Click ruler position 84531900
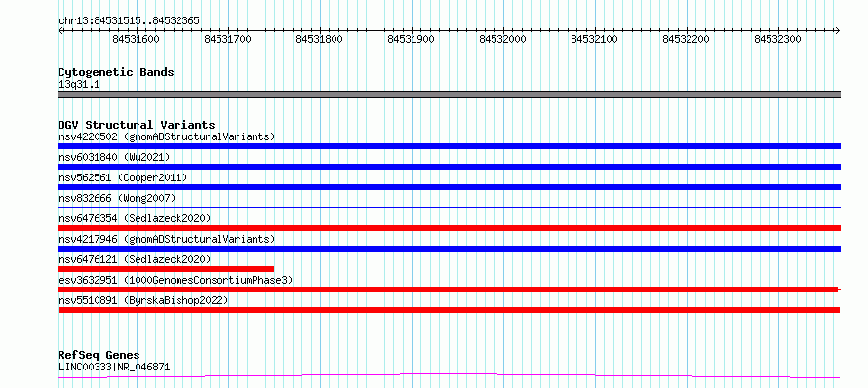The height and width of the screenshot is (388, 868). click(411, 39)
